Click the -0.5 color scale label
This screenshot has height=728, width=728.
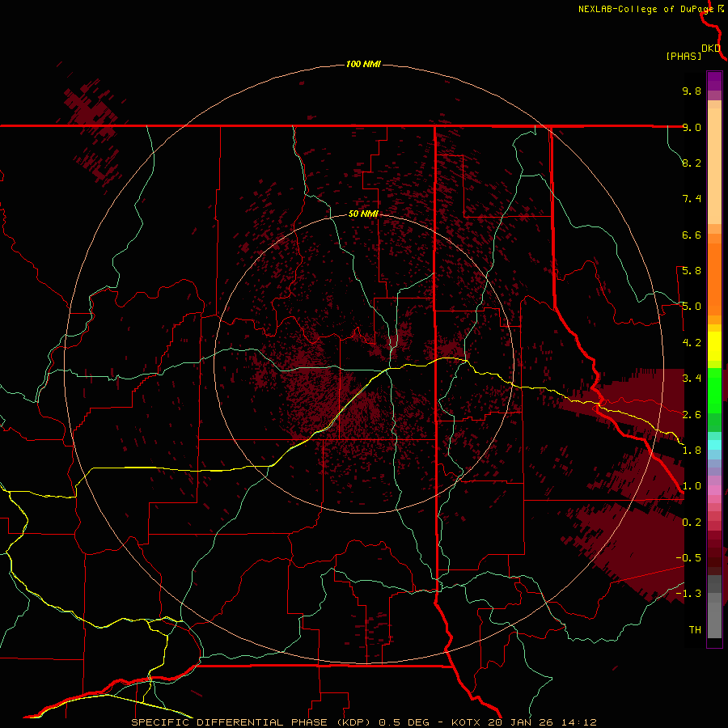(688, 558)
